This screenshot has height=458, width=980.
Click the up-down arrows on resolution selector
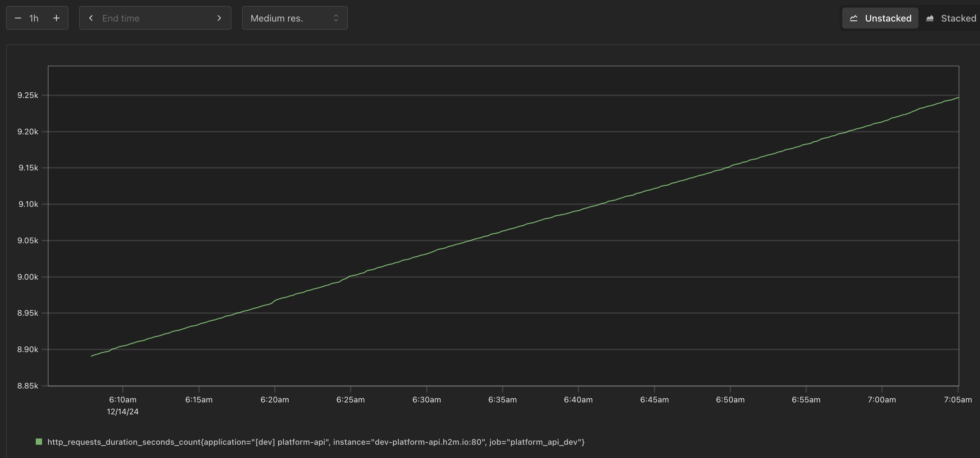pos(336,18)
